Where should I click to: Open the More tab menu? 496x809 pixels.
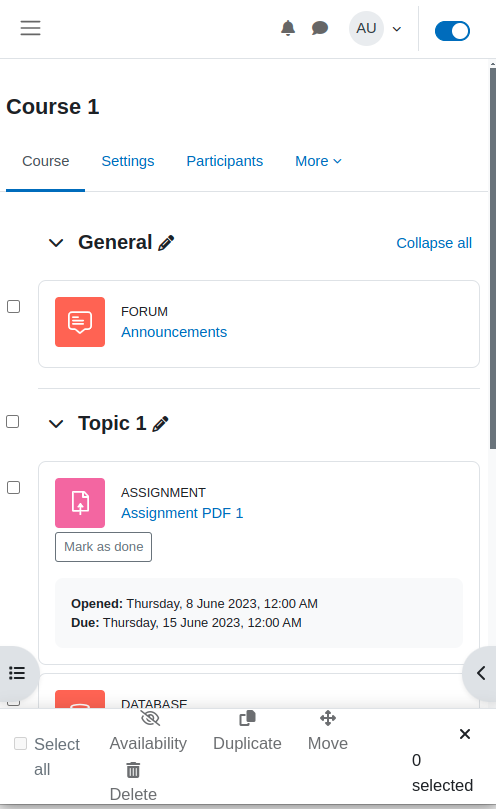[x=318, y=161]
